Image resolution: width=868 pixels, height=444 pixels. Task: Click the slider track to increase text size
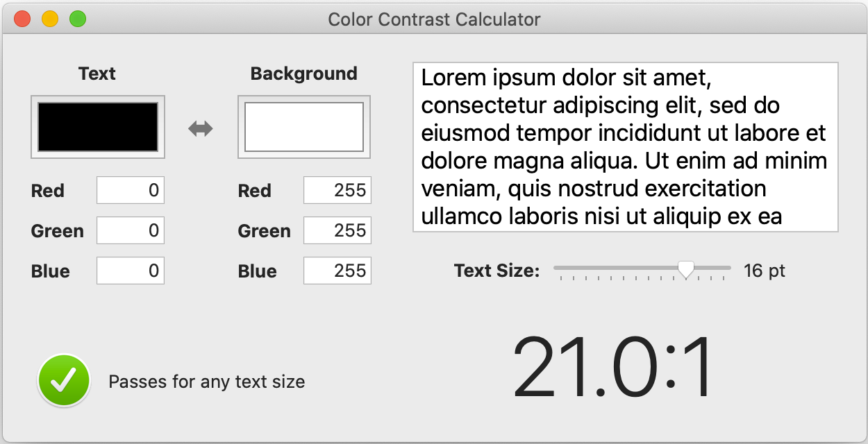coord(715,268)
